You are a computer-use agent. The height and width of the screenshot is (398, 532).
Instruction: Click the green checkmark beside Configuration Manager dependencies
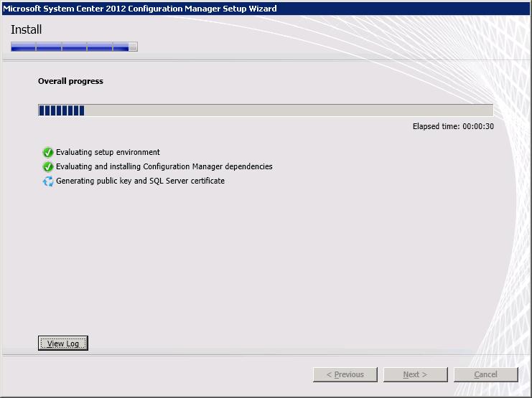pos(48,166)
